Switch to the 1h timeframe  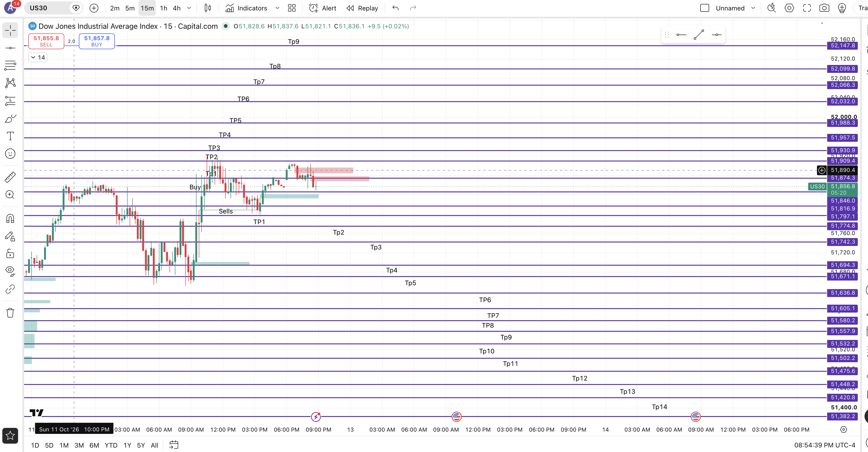164,8
